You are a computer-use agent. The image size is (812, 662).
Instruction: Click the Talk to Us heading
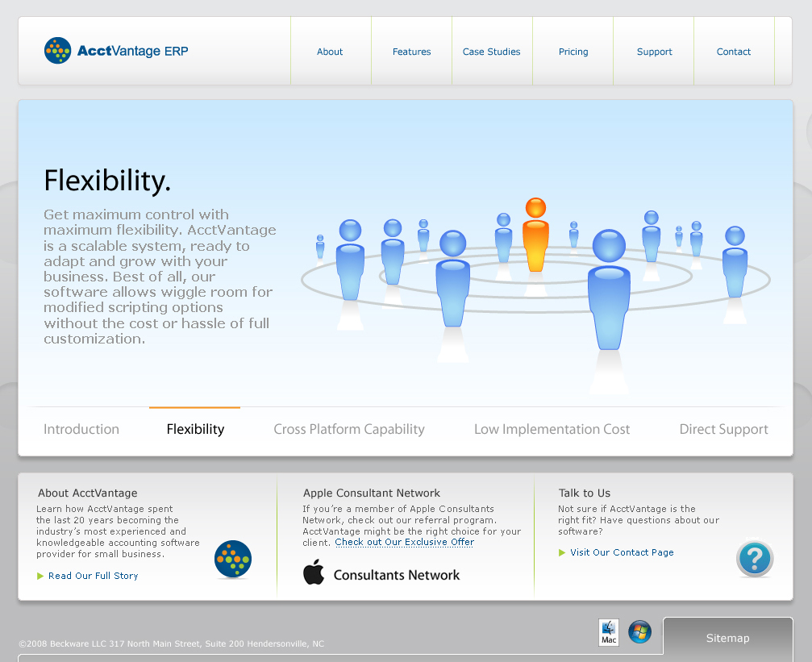585,493
